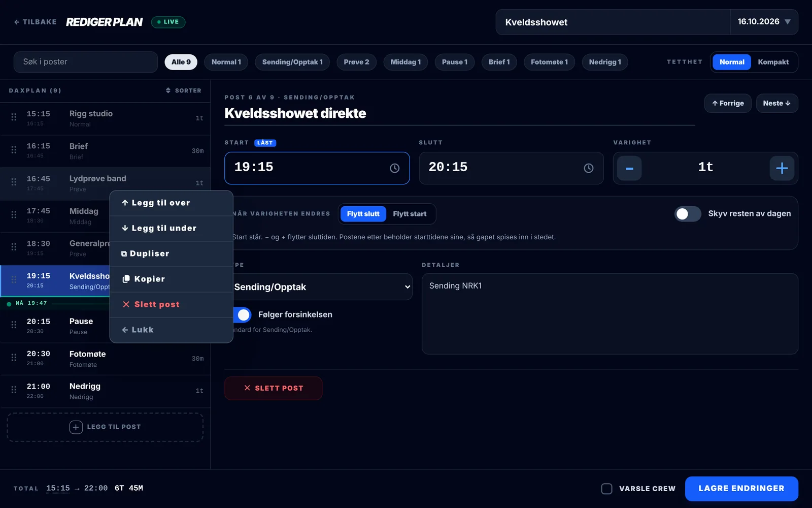Switch density to Kompakt
This screenshot has width=812, height=508.
pos(773,62)
